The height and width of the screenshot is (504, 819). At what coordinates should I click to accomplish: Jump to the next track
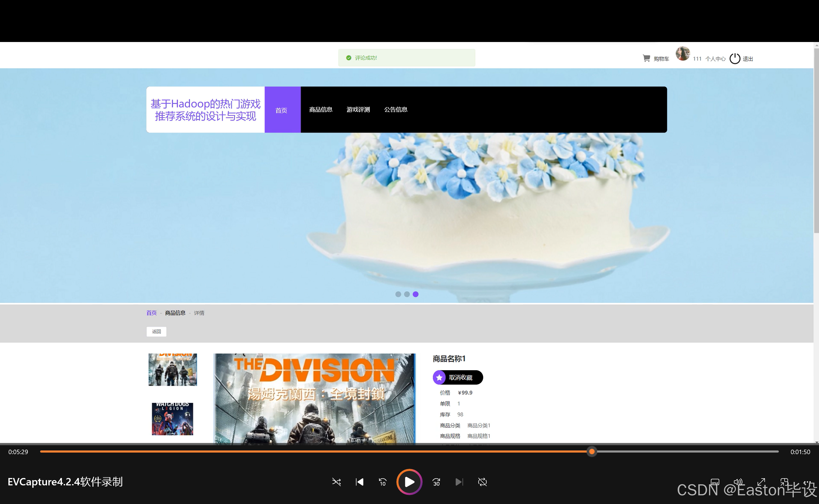[459, 482]
